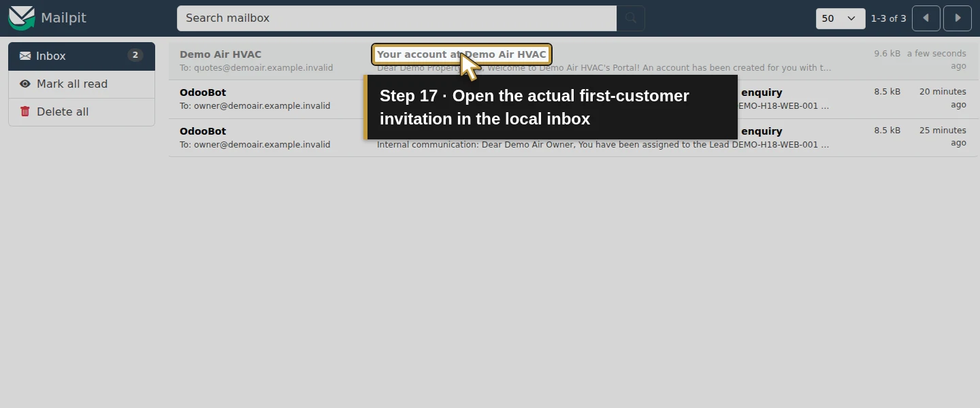
Task: Click '25 minutes ago' timestamp
Action: [x=943, y=136]
